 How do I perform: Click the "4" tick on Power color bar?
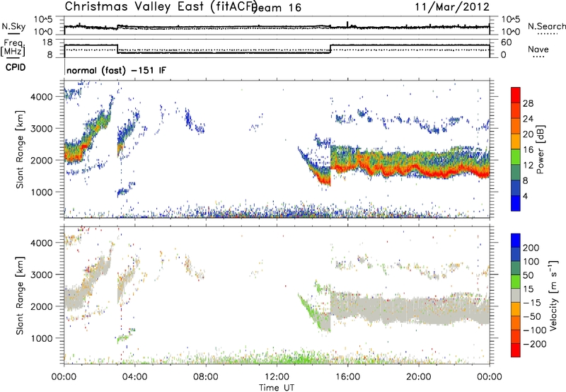(525, 196)
